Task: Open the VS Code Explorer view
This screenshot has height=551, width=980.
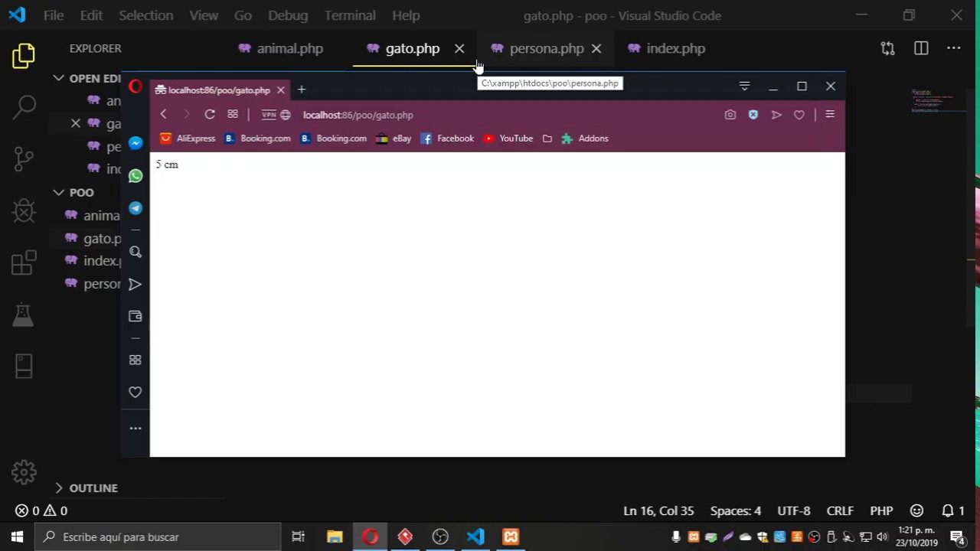Action: [x=24, y=56]
